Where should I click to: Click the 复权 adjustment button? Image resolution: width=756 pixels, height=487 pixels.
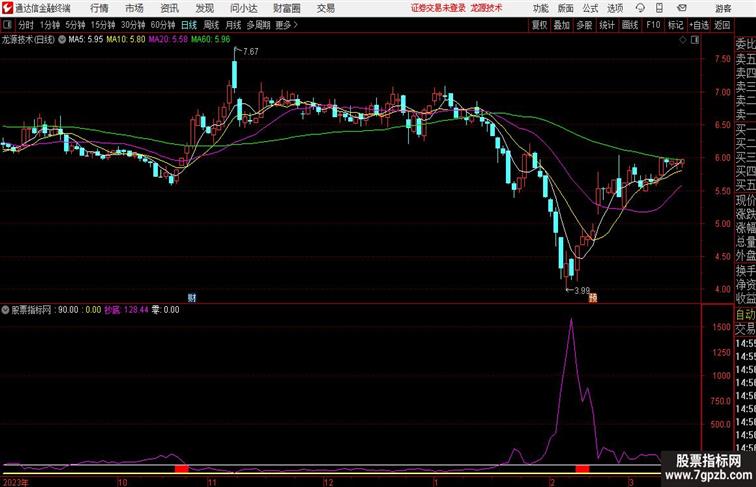point(539,25)
